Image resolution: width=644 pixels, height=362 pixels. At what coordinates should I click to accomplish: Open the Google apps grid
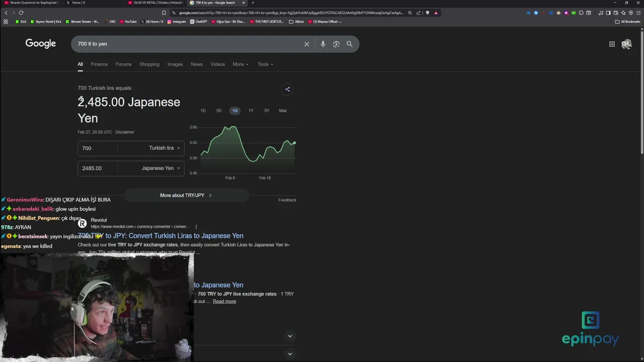612,44
